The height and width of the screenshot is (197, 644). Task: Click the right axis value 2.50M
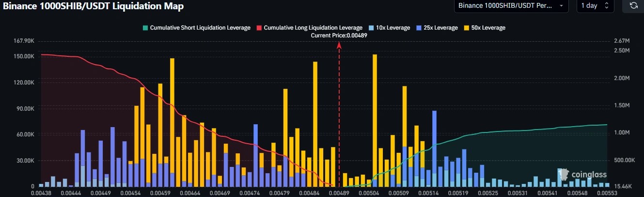tap(621, 51)
